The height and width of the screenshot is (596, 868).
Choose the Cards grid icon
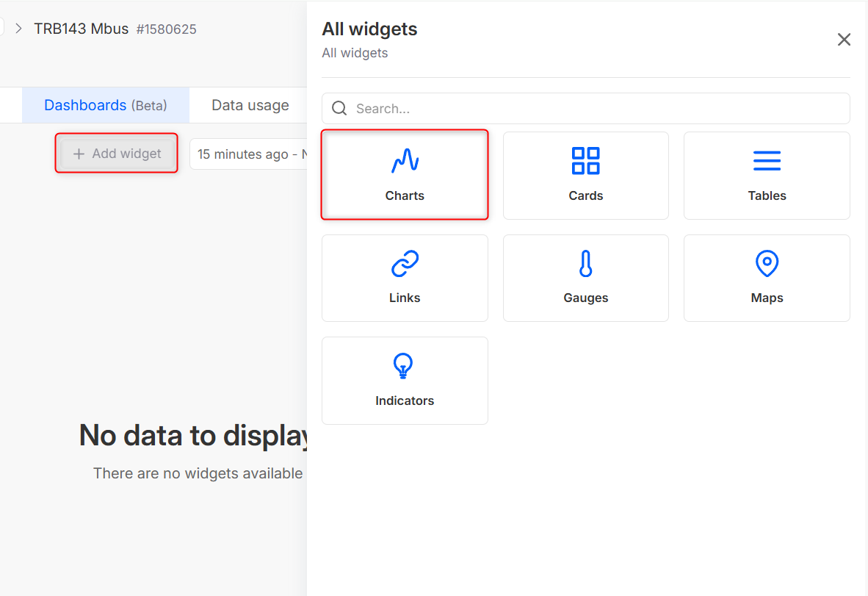pos(585,161)
